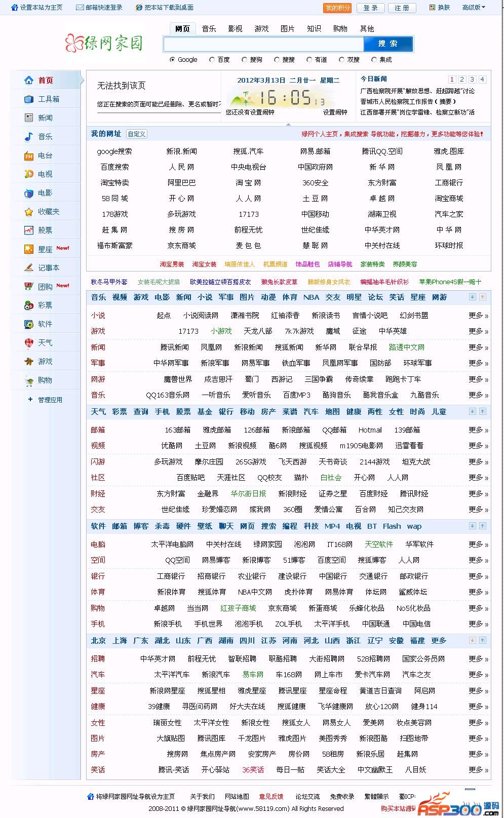Viewport: 504px width, 818px height.
Task: Click the 设置本站为主页 house icon
Action: (15, 8)
